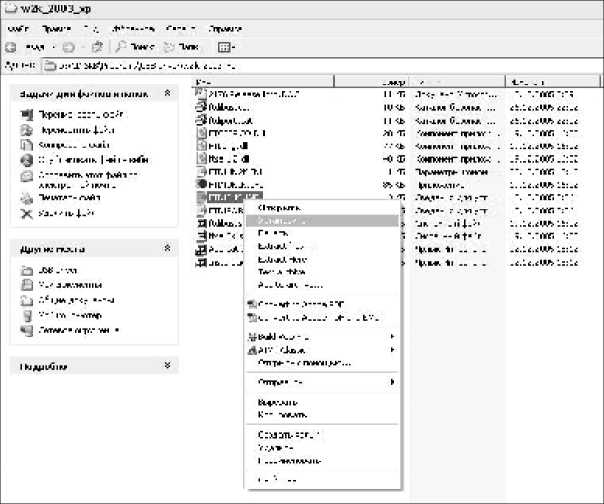
Task: Collapse the file and folder tasks panel
Action: coord(168,94)
